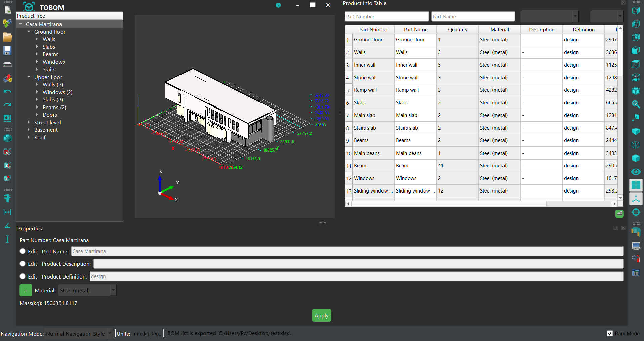Viewport: 644px width, 341px height.
Task: Click the undo arrow icon
Action: point(7,91)
